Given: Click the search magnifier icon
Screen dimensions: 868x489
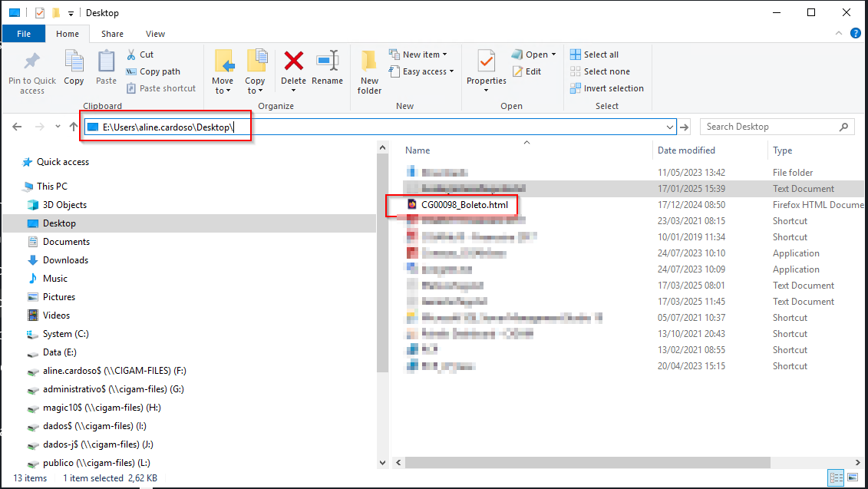Looking at the screenshot, I should (843, 127).
